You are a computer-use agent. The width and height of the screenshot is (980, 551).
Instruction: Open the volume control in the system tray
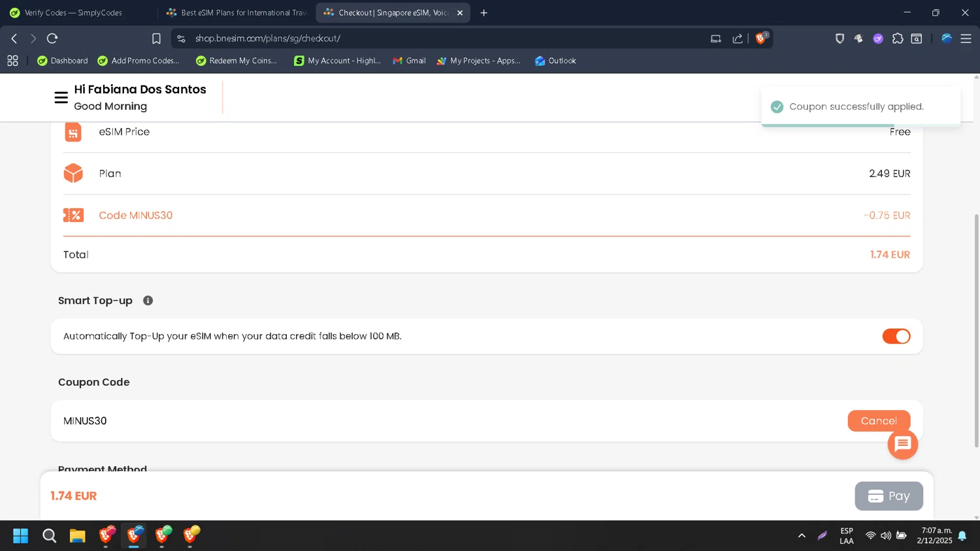pos(886,536)
